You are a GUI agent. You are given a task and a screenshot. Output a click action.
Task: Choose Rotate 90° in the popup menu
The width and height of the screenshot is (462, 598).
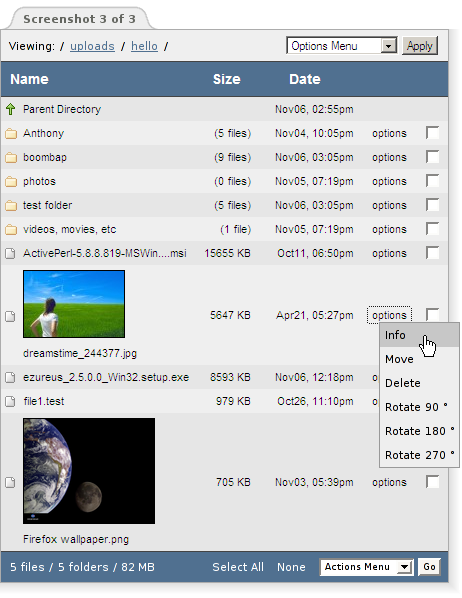tap(419, 407)
